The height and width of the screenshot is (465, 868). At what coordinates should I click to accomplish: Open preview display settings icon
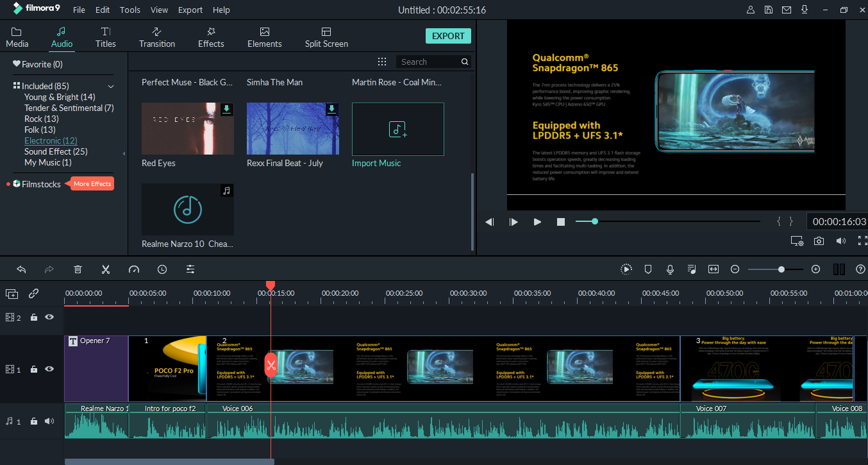pos(797,241)
